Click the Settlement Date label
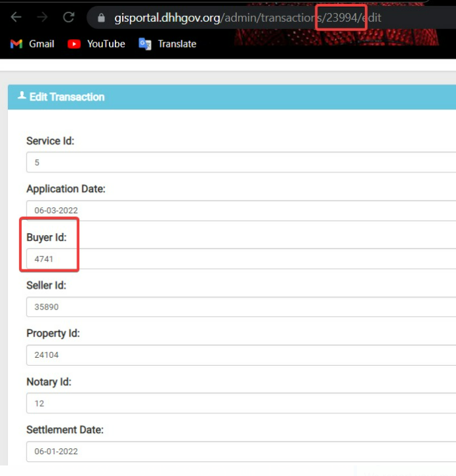The width and height of the screenshot is (456, 476). pyautogui.click(x=65, y=430)
